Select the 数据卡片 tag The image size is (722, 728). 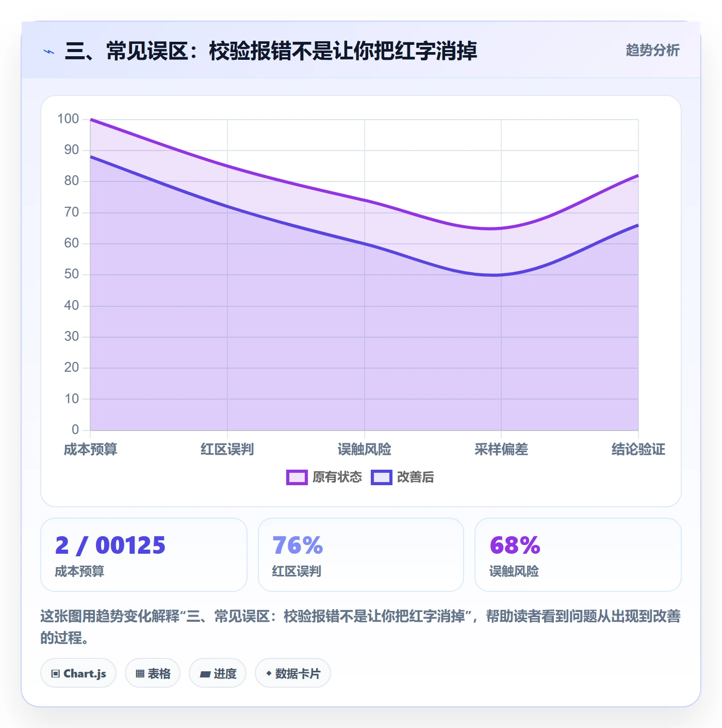tap(293, 673)
